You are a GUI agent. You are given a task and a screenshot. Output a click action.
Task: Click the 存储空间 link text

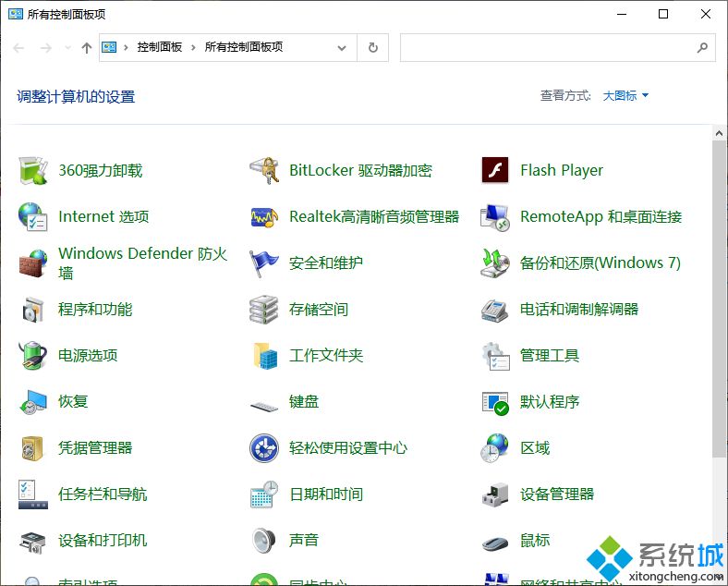point(319,310)
